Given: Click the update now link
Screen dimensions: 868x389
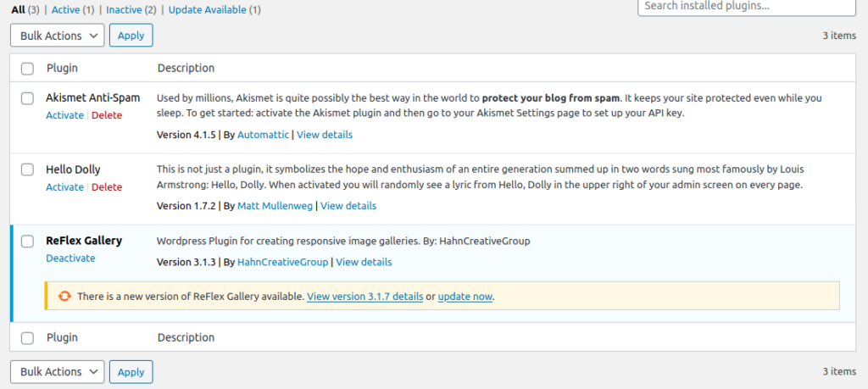Looking at the screenshot, I should [465, 296].
